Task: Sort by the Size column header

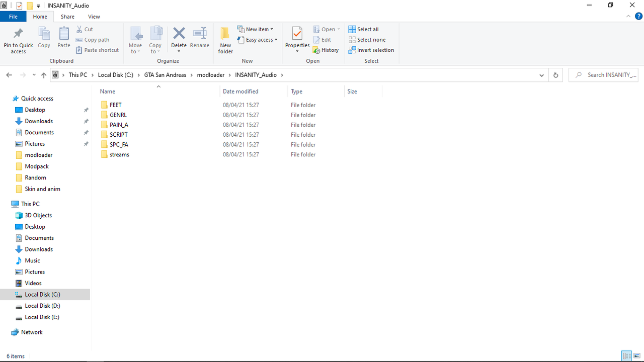Action: coord(363,92)
